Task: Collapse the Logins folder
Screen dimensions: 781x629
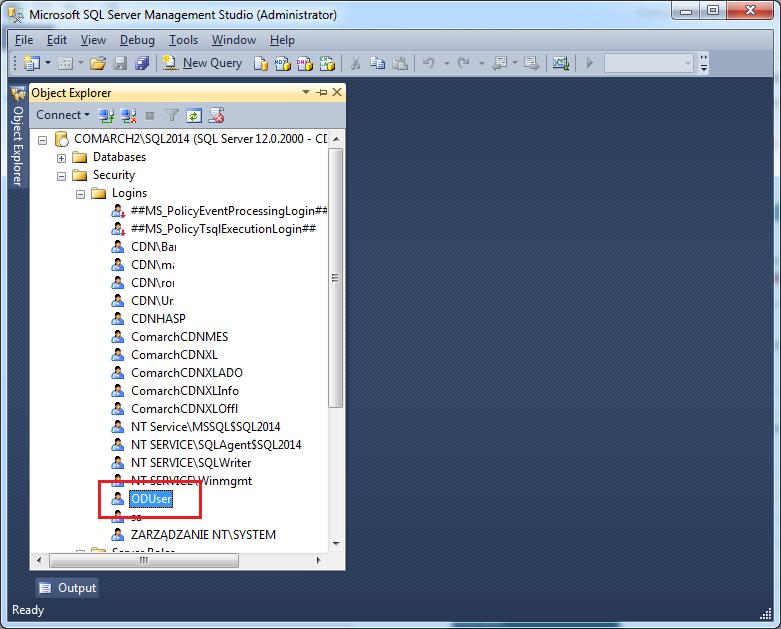Action: click(x=80, y=194)
